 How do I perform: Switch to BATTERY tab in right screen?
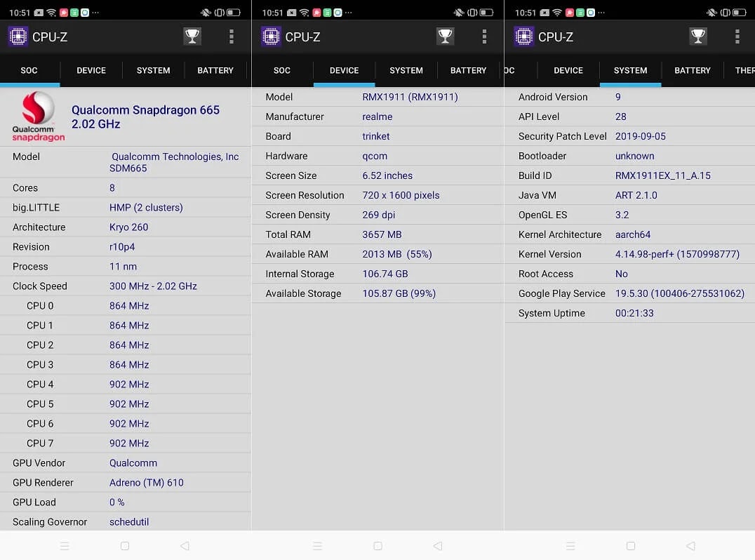(693, 70)
